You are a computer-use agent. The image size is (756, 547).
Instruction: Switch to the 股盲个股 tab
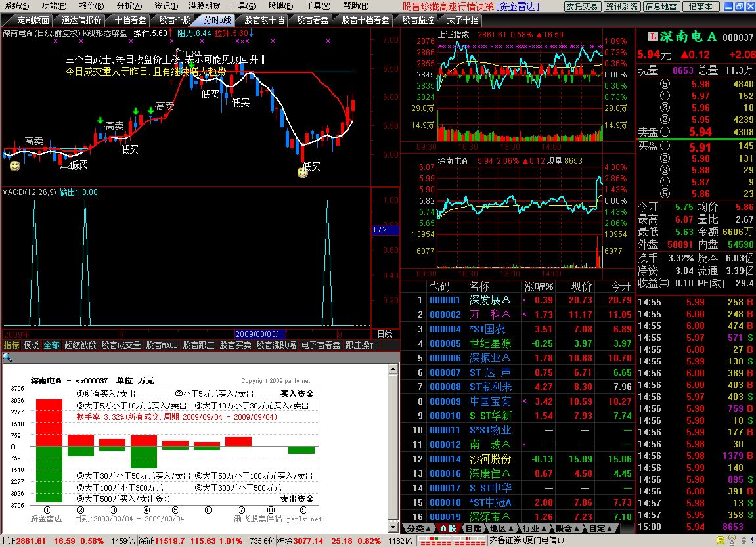[x=175, y=20]
